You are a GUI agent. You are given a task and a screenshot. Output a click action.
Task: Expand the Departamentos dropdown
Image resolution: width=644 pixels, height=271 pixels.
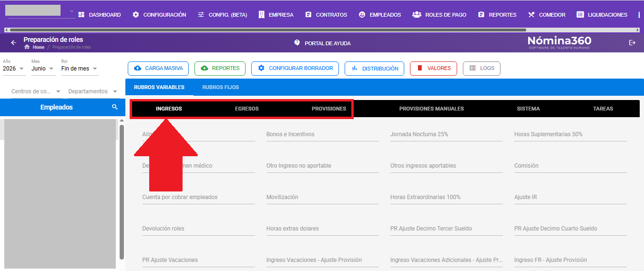(93, 91)
